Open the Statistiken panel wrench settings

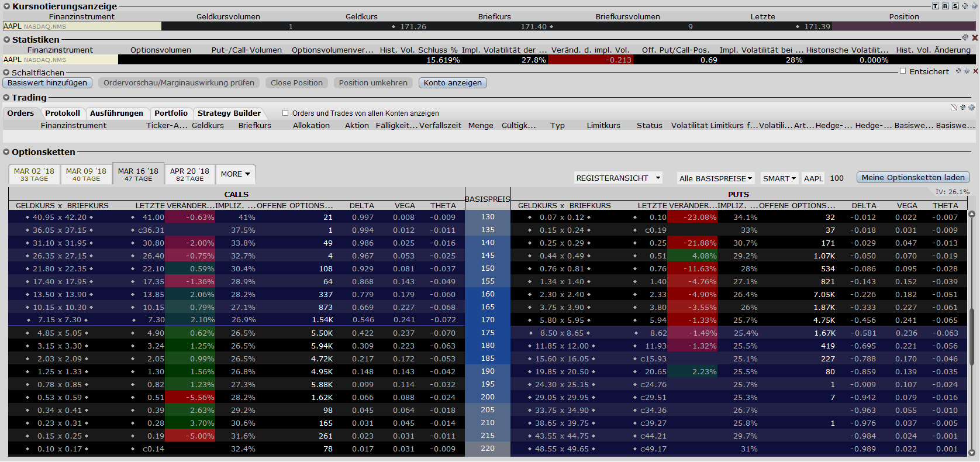click(x=965, y=37)
